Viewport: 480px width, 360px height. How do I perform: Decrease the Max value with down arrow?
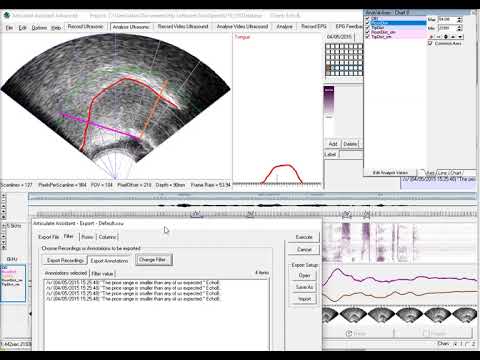click(460, 21)
